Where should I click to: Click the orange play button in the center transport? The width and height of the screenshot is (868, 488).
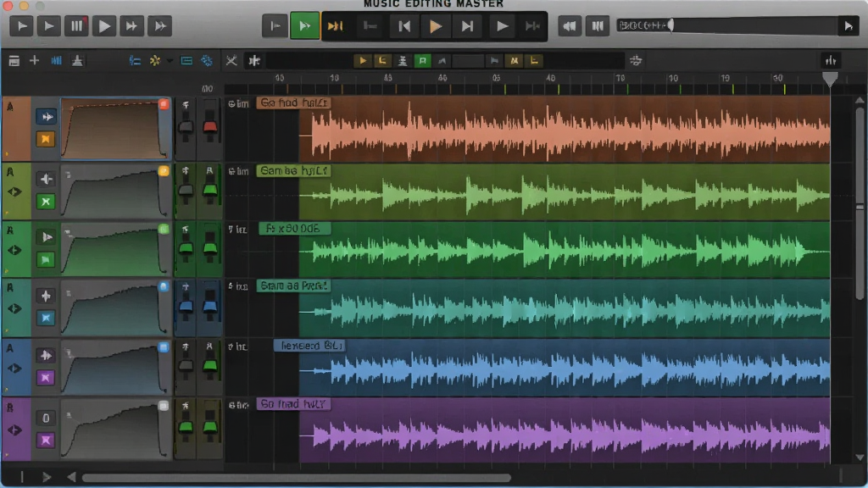(x=435, y=26)
